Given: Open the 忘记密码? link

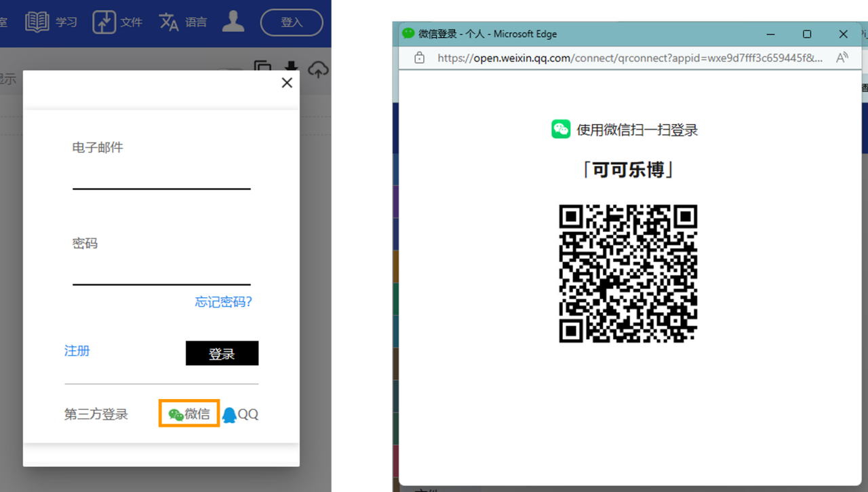Looking at the screenshot, I should click(x=223, y=302).
